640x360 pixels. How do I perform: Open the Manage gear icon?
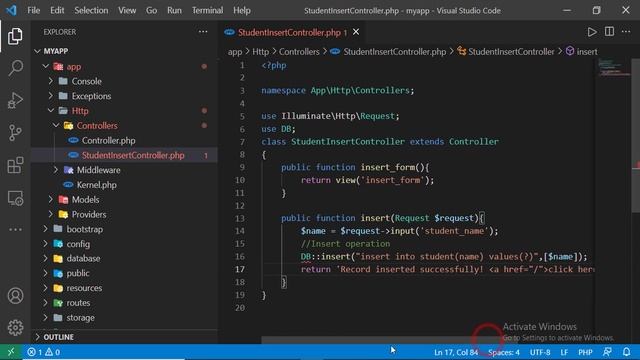pyautogui.click(x=15, y=327)
